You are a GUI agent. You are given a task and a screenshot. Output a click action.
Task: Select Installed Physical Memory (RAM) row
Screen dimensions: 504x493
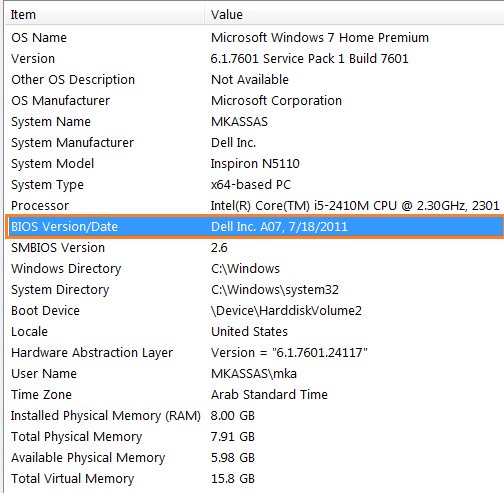(x=255, y=416)
